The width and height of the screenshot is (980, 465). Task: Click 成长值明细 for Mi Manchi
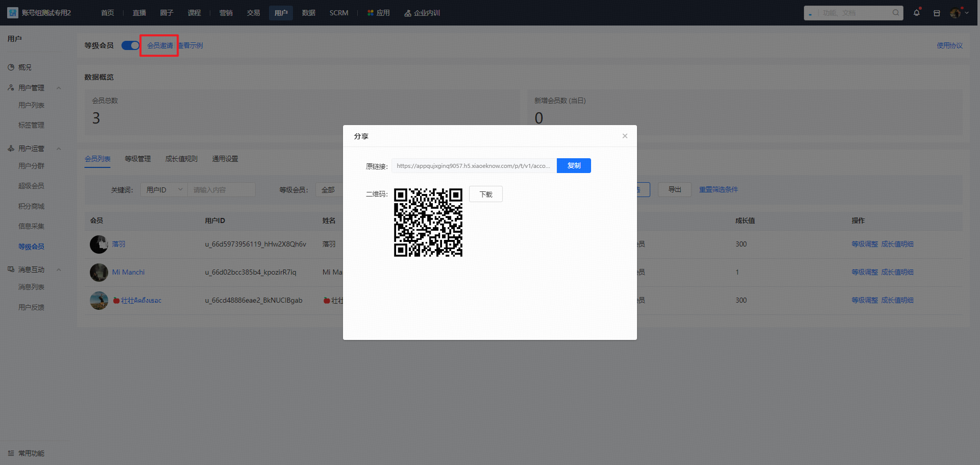[897, 272]
